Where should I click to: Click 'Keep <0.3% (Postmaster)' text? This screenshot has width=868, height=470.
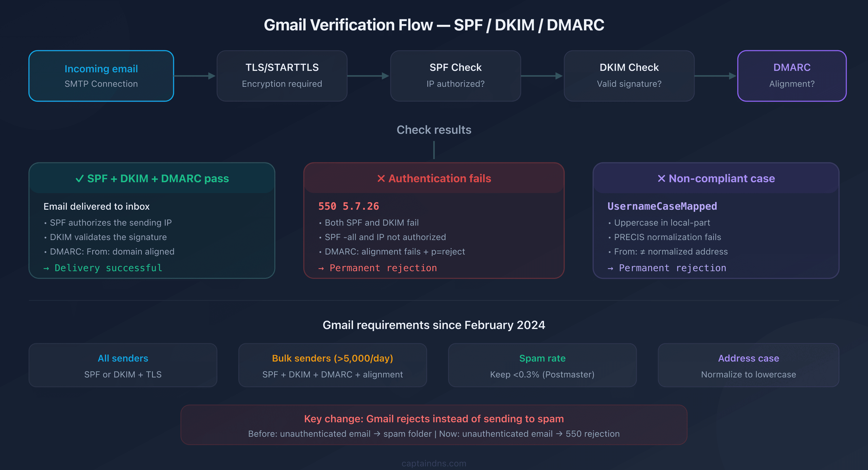click(542, 375)
